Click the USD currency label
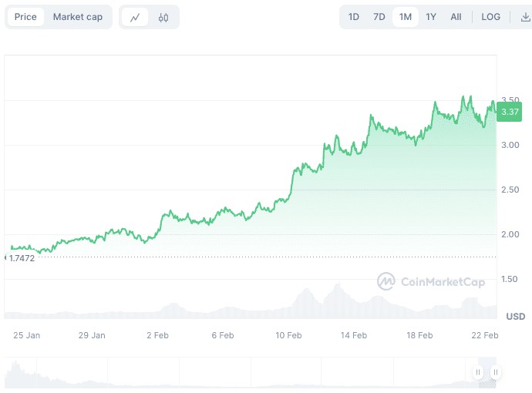The image size is (532, 393). (515, 317)
